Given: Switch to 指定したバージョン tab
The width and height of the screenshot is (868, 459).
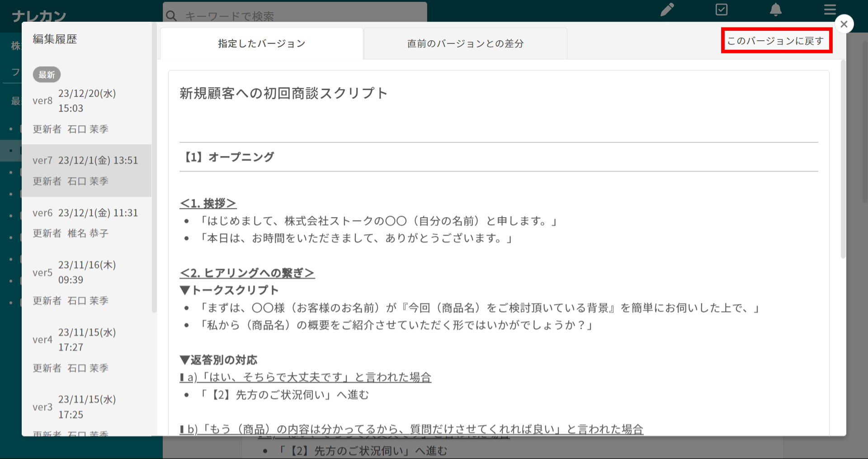Looking at the screenshot, I should coord(262,44).
